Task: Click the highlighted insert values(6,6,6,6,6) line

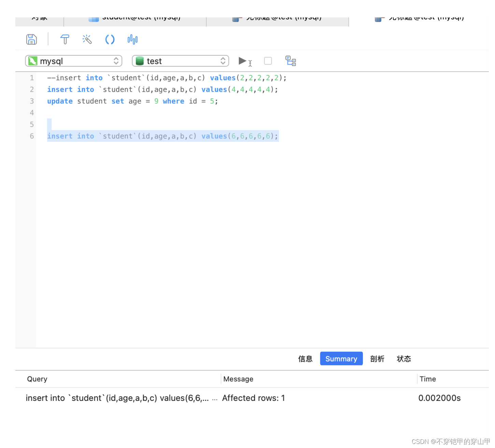Action: point(162,136)
